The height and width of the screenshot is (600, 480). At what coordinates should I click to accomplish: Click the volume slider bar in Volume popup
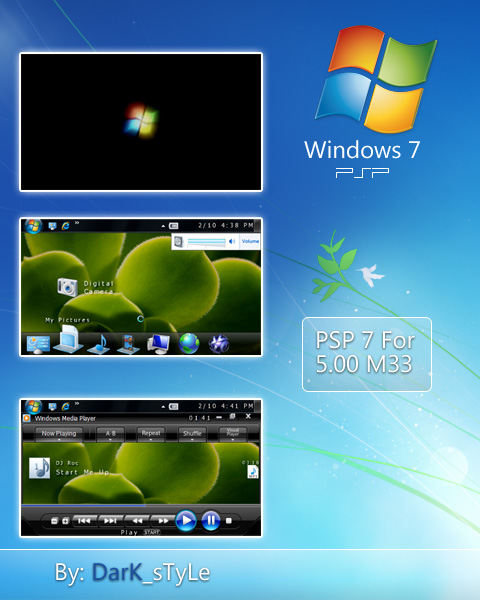coord(206,242)
